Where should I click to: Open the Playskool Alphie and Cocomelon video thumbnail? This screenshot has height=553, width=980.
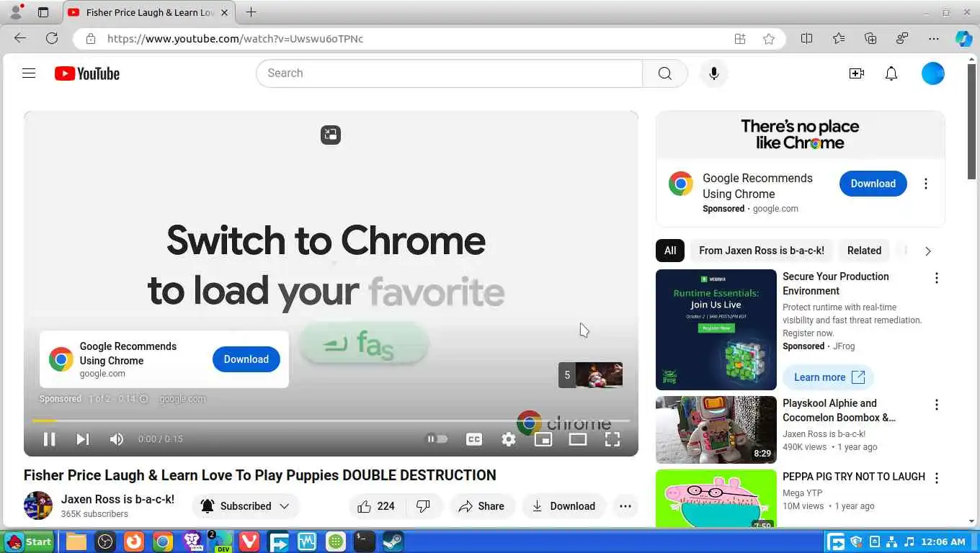click(x=716, y=430)
